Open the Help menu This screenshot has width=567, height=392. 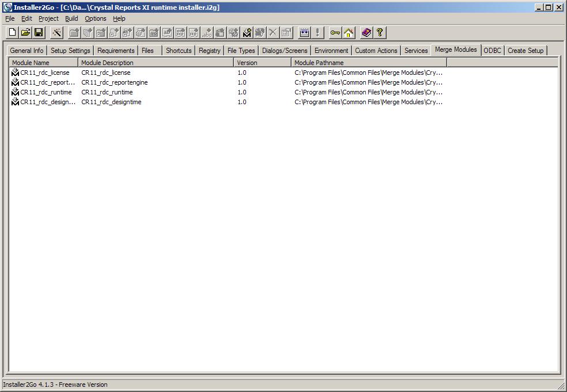pos(119,18)
